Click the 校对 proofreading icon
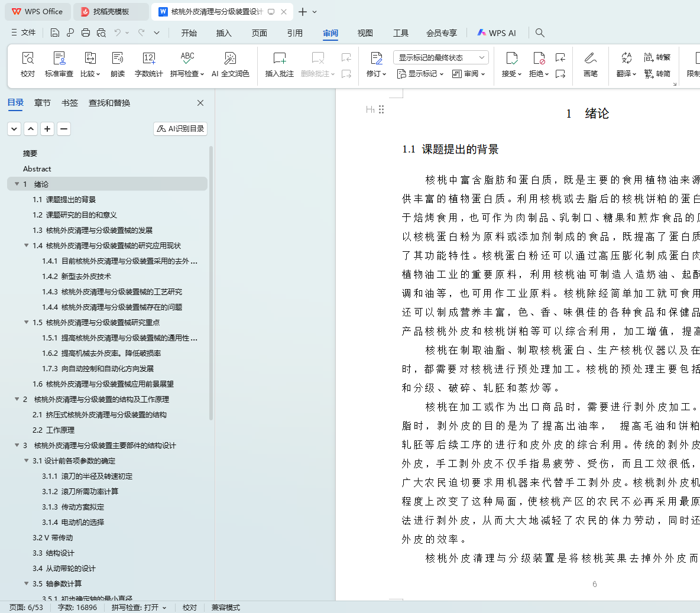 pyautogui.click(x=28, y=65)
